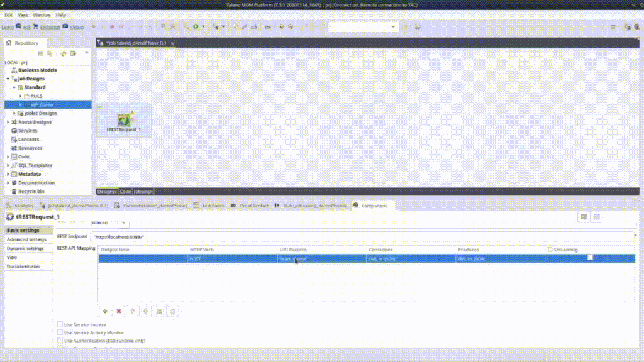Viewport: 644px width, 362px height.
Task: Click the Recycle bin item
Action: point(31,191)
